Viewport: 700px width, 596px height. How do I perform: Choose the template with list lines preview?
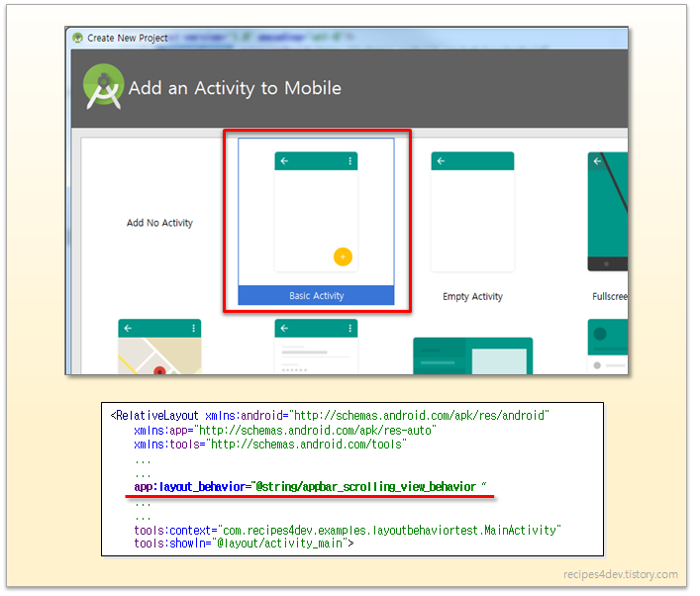coord(316,347)
